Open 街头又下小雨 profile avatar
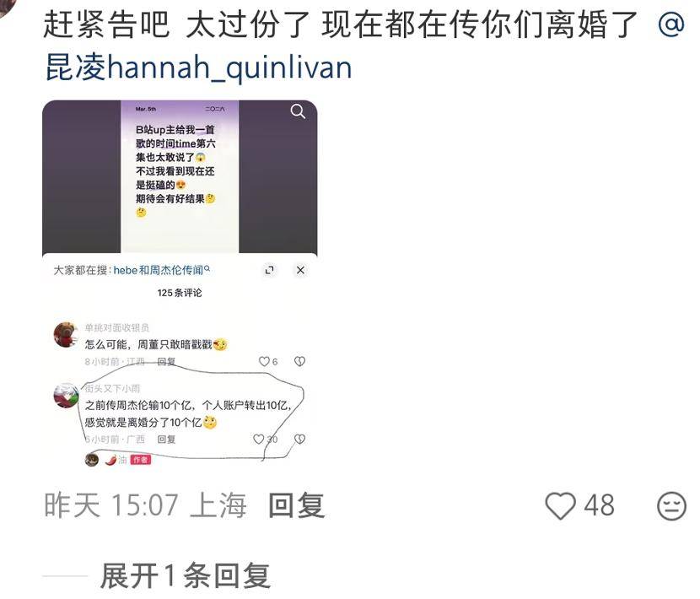The width and height of the screenshot is (700, 599). coord(66,396)
